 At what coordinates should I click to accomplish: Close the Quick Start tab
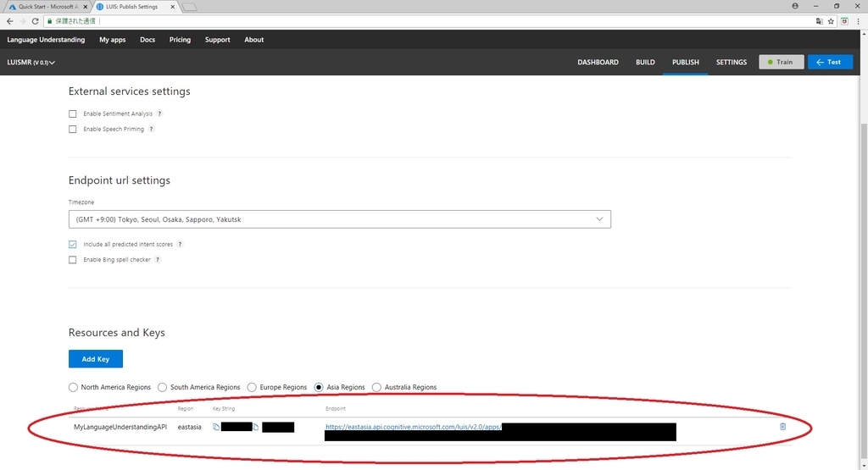[x=86, y=7]
